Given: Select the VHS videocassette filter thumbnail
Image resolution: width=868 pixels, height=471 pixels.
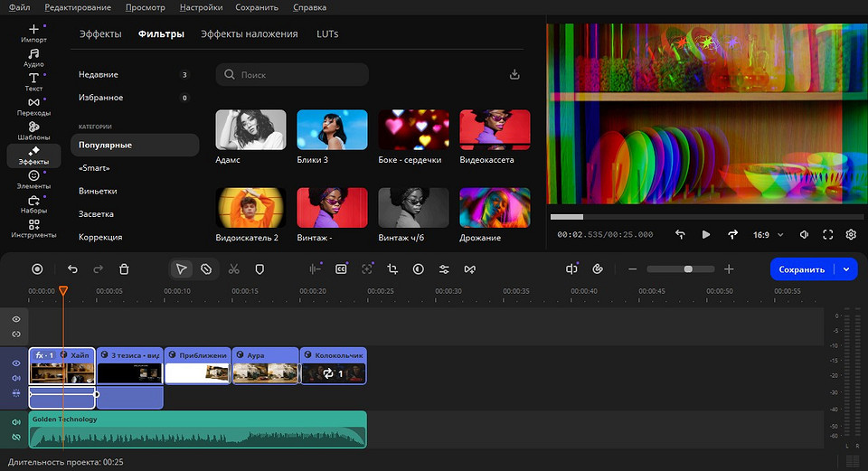Looking at the screenshot, I should 495,129.
